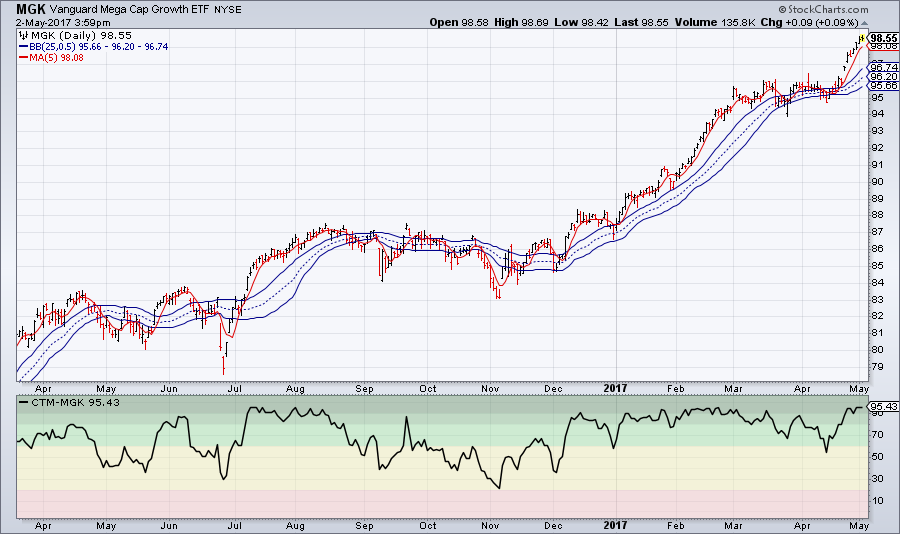Click the yellow highlighted latest price bar
The height and width of the screenshot is (534, 900).
click(862, 38)
